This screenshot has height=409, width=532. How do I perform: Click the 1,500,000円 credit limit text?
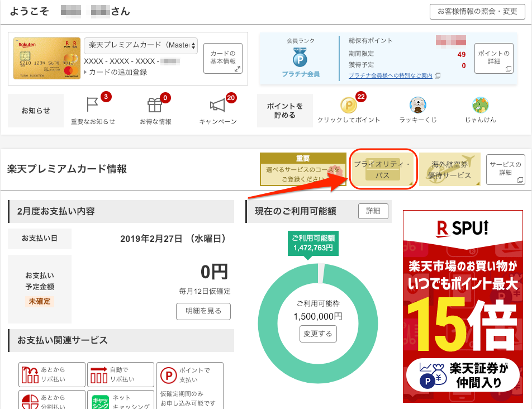point(318,316)
